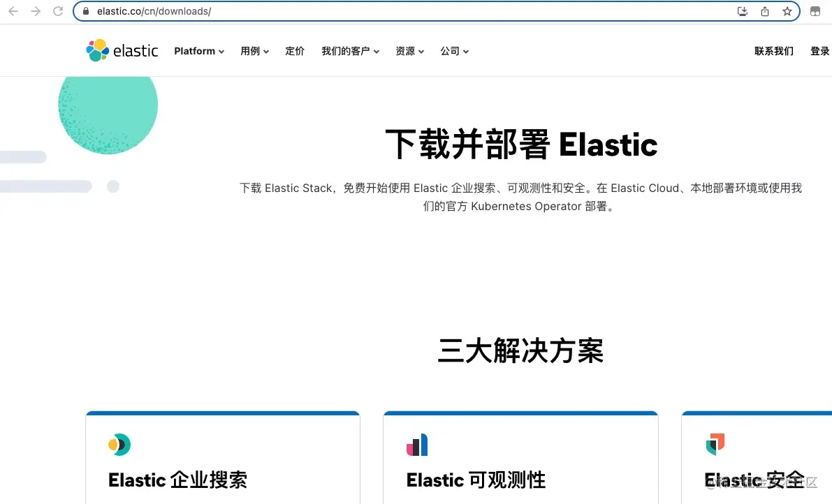
Task: Click the Elastic Observability bar-chart icon
Action: click(x=417, y=444)
